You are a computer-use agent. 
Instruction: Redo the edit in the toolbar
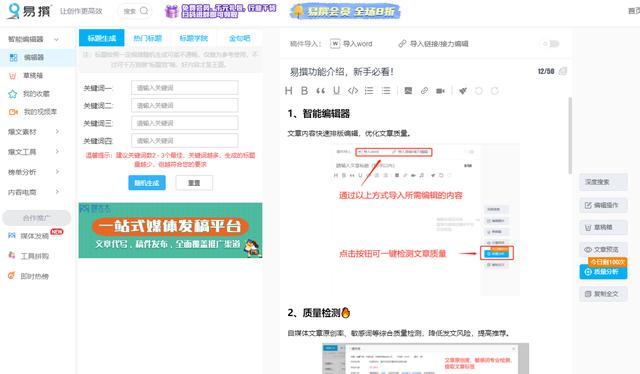click(x=495, y=91)
